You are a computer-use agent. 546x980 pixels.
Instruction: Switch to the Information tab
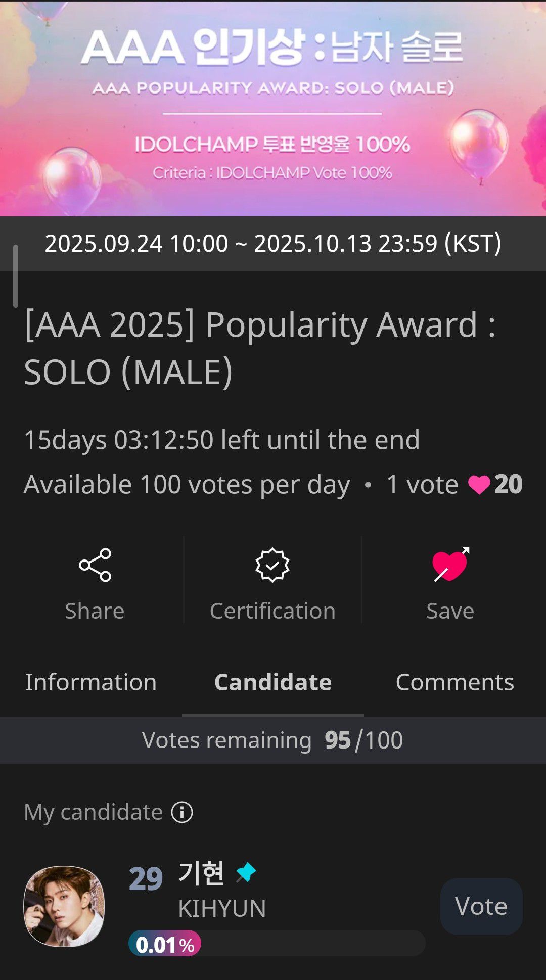[x=91, y=682]
